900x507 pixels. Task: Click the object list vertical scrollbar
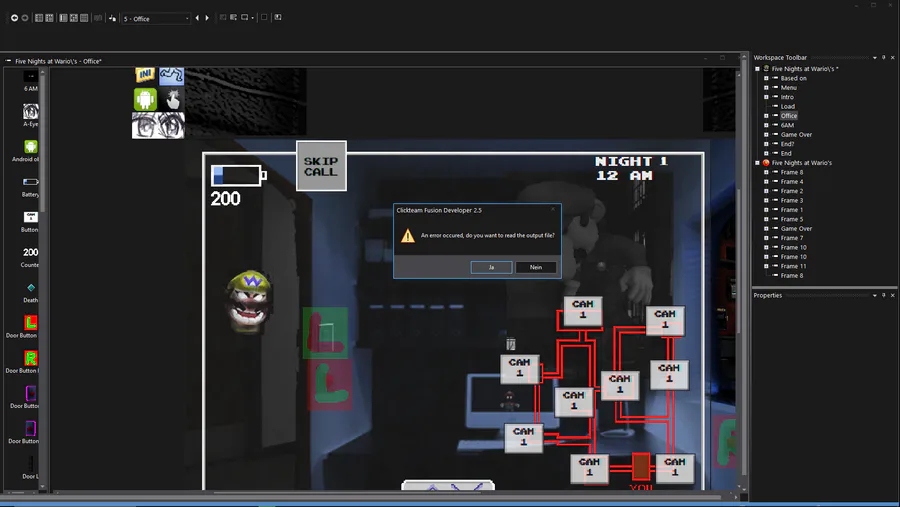point(42,278)
